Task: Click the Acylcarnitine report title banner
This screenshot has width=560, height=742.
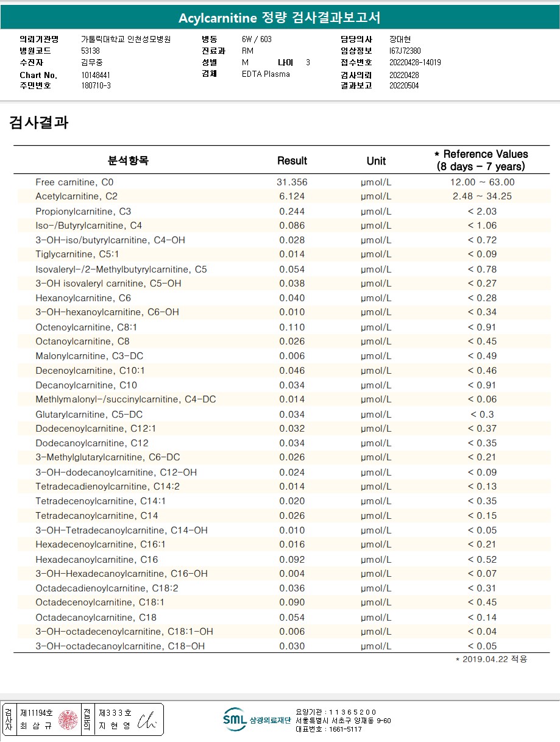Action: (x=280, y=18)
